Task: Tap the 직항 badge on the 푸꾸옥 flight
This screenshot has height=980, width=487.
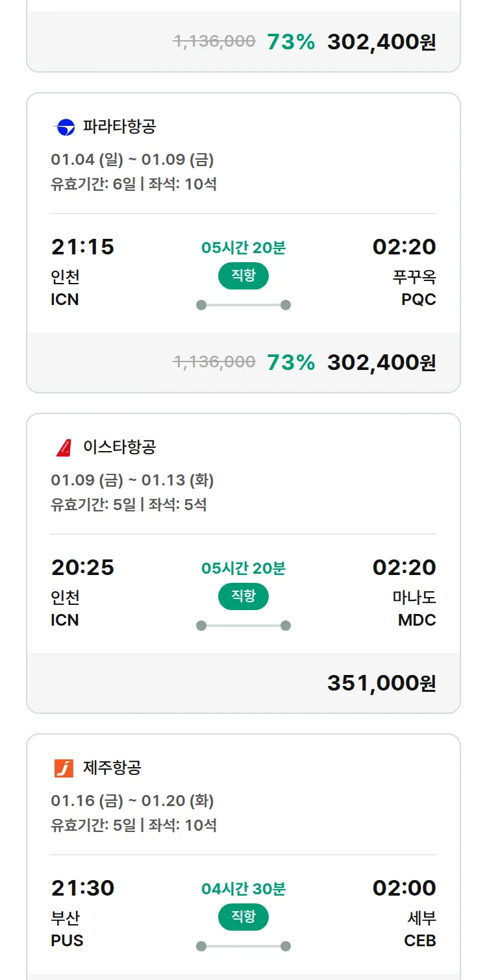Action: 243,276
